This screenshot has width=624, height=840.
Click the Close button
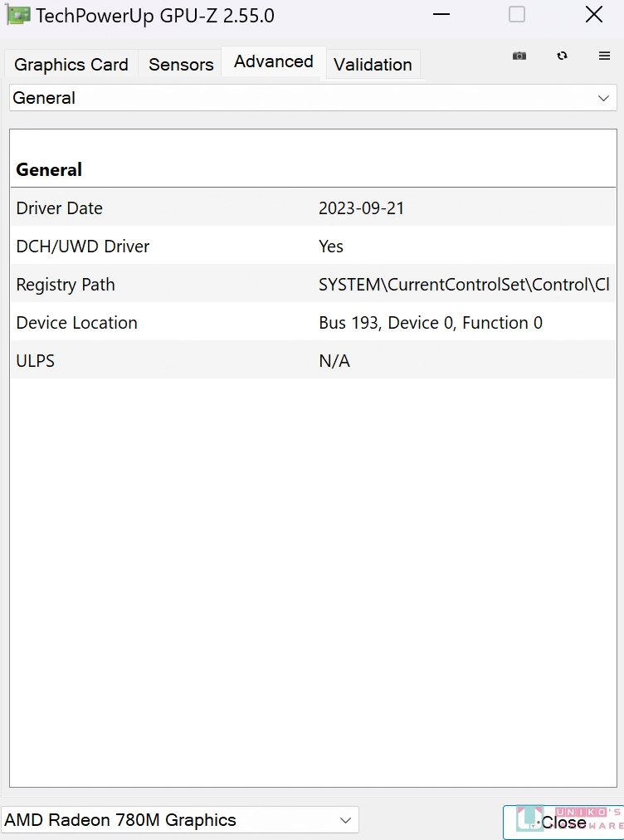tap(563, 822)
